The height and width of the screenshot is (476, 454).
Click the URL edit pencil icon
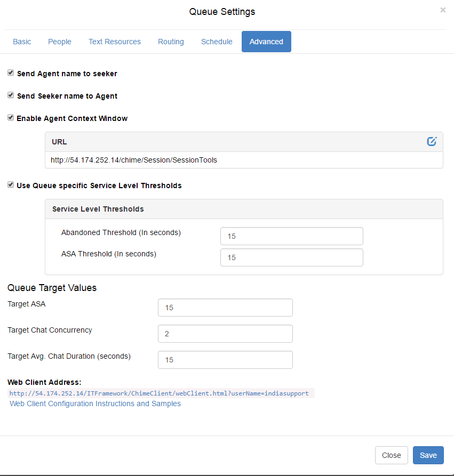pos(432,141)
